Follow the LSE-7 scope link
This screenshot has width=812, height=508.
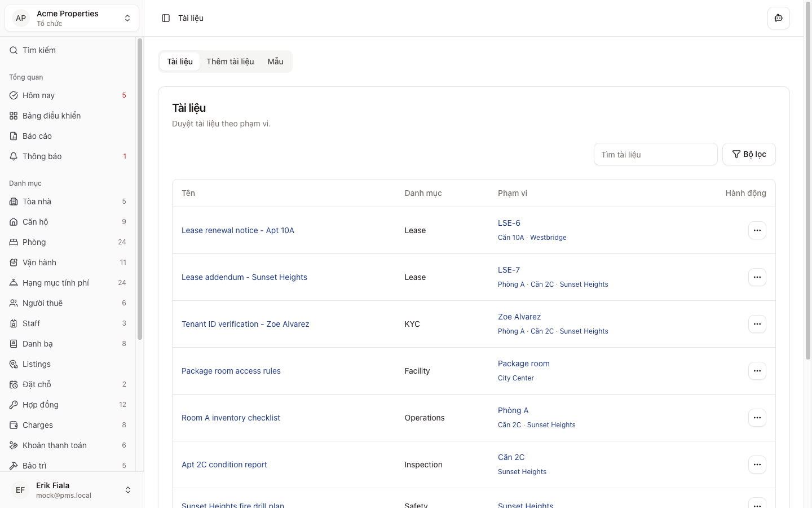[509, 270]
